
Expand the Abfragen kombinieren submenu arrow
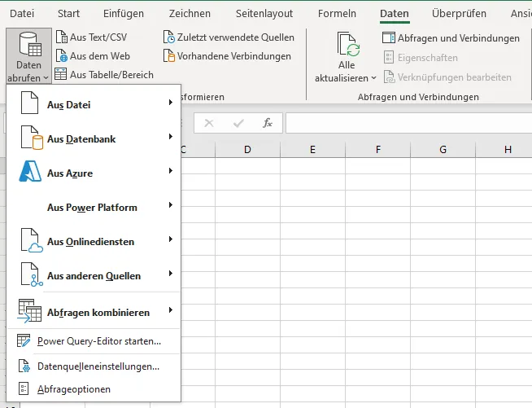click(x=171, y=309)
